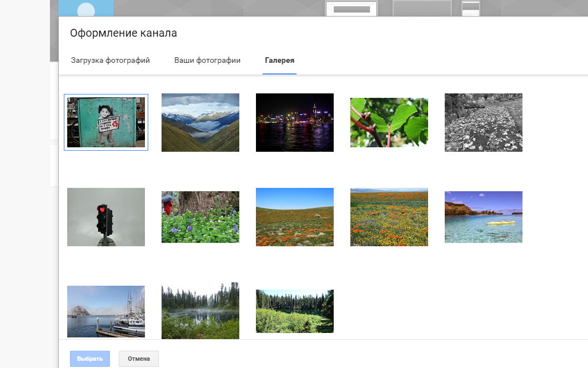Viewport: 588px width, 368px height.
Task: Choose the snowy mountain valley photo
Action: [200, 122]
